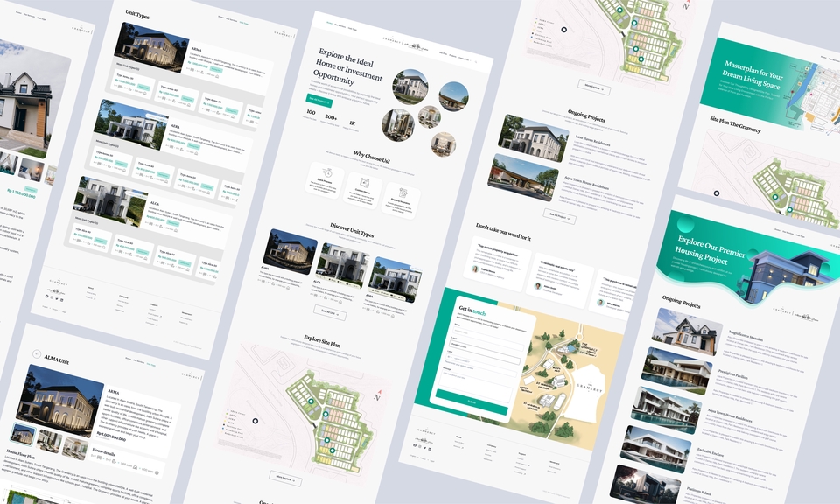This screenshot has width=840, height=504.
Task: Click the search icon in the homepage header
Action: tap(476, 62)
